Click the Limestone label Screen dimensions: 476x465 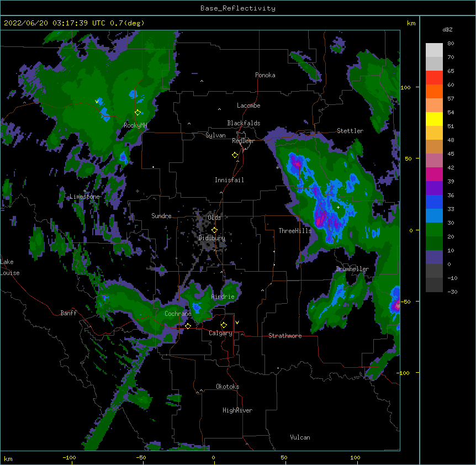84,197
